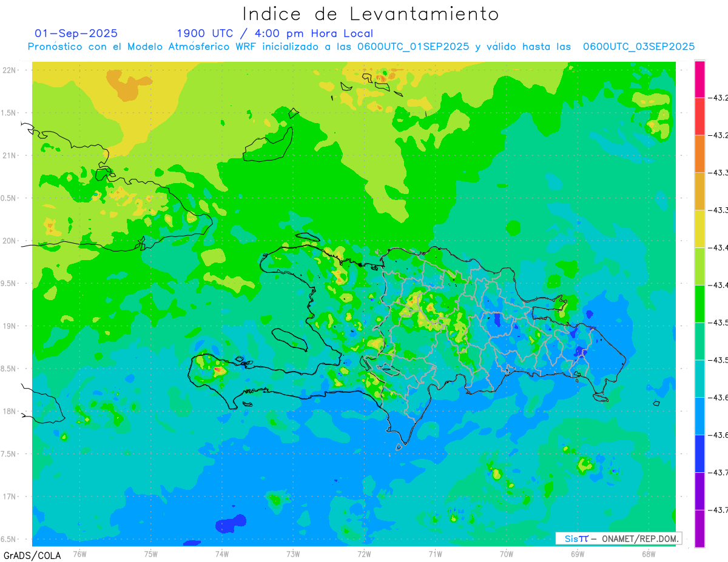Click the 0600UTC_03SEP2025 valid-until time
The image size is (728, 562).
pyautogui.click(x=639, y=47)
